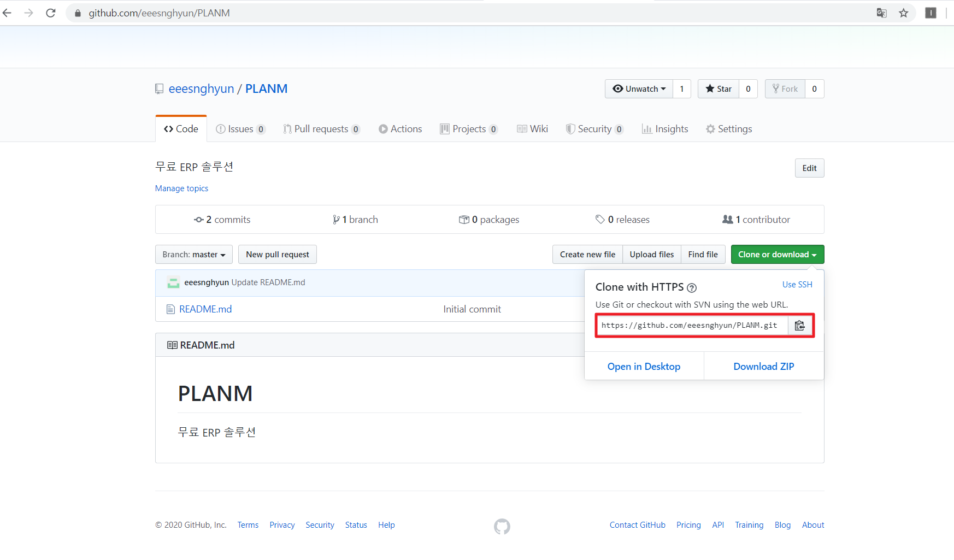
Task: Open the Pricing footer link
Action: (x=688, y=525)
